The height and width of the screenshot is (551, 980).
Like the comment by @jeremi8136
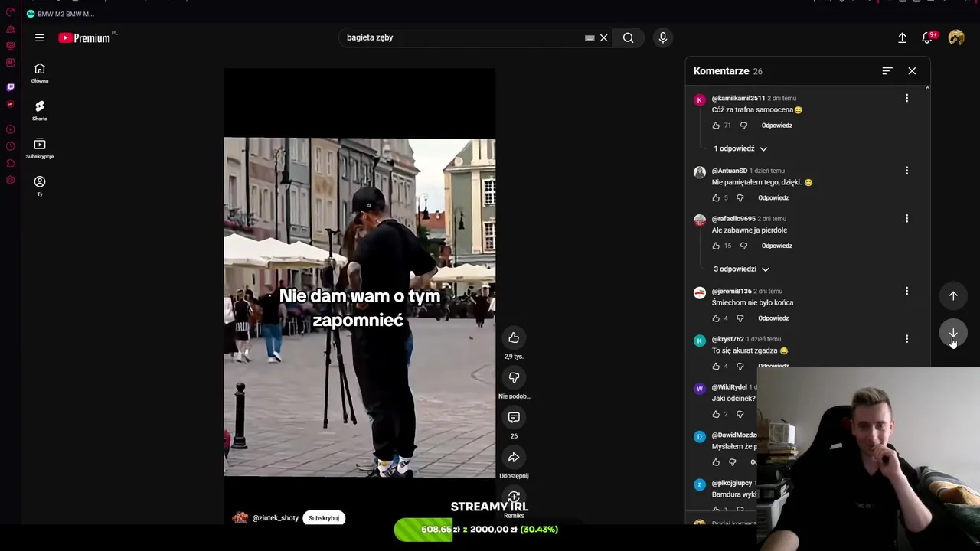(717, 318)
